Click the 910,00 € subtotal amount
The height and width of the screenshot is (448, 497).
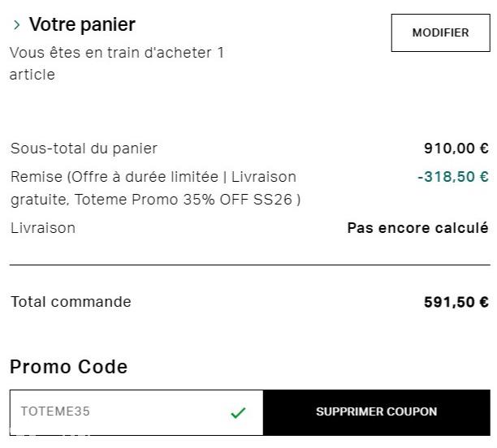456,149
